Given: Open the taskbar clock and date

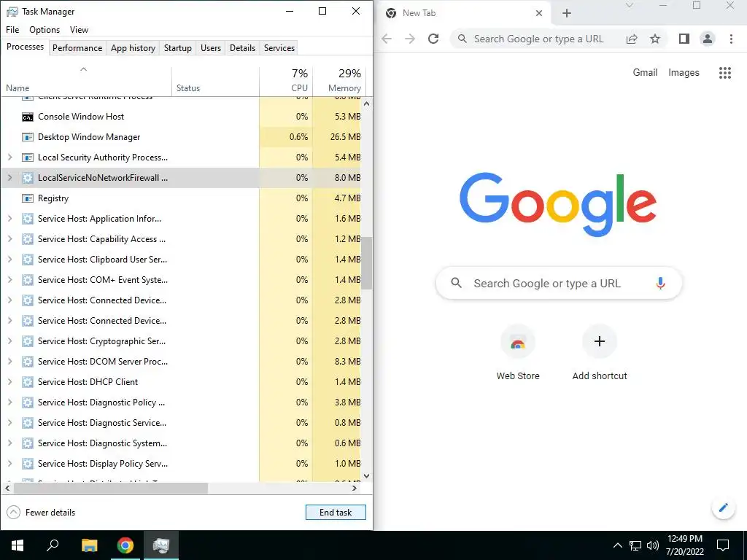Looking at the screenshot, I should tap(684, 545).
